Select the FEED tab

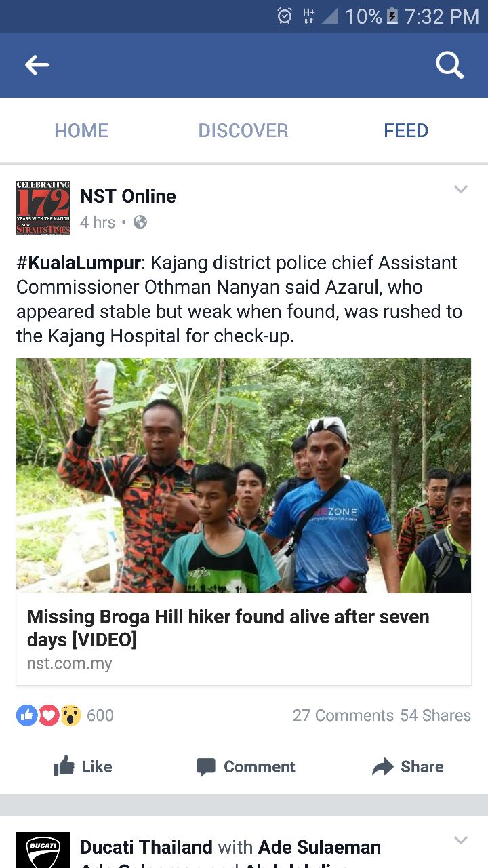406,130
